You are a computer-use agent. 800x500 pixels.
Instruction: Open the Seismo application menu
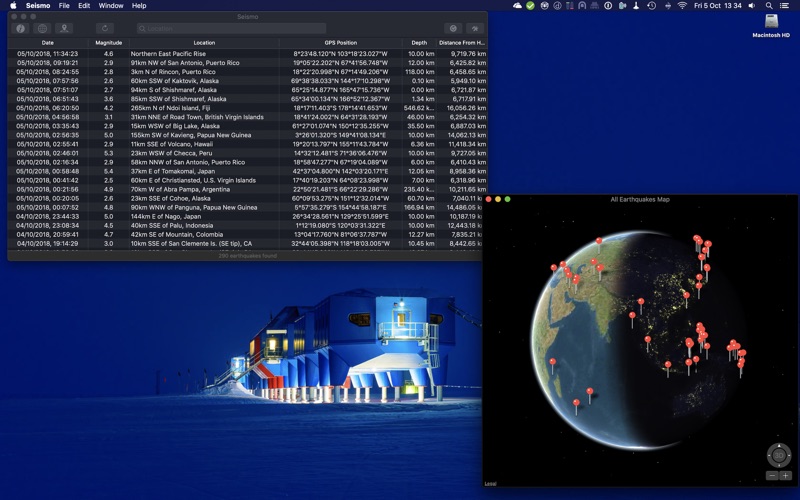click(x=38, y=6)
